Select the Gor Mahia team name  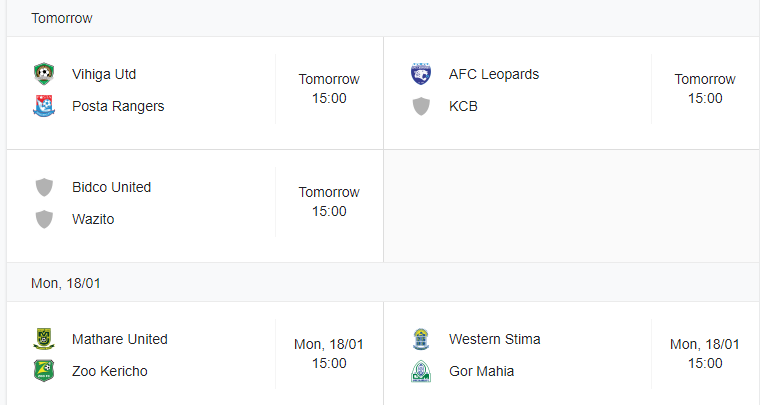(x=481, y=371)
